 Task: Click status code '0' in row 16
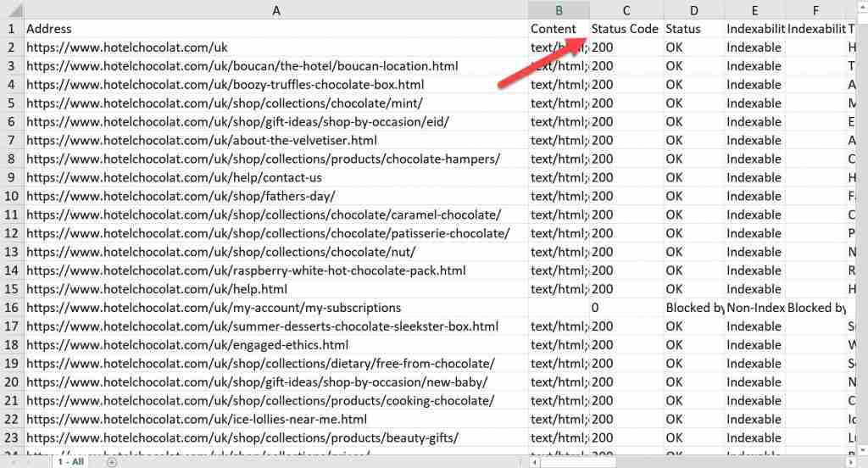[x=626, y=308]
